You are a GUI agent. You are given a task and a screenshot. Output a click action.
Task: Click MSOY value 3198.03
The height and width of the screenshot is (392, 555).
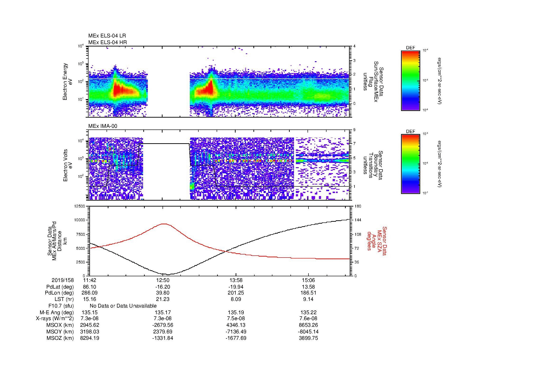pyautogui.click(x=90, y=332)
